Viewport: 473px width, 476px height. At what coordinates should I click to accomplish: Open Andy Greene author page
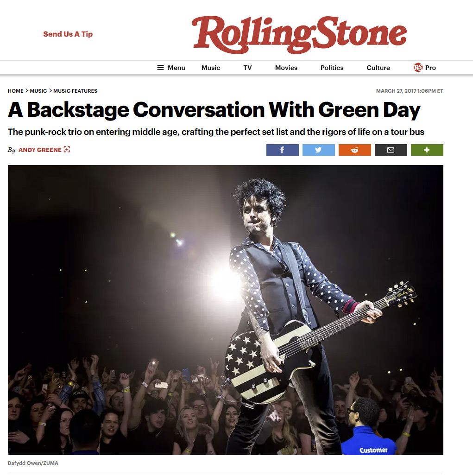click(x=40, y=150)
